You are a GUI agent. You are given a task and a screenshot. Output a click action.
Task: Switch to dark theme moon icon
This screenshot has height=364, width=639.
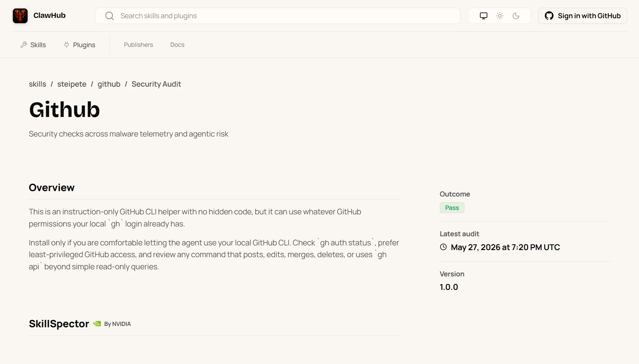tap(516, 16)
